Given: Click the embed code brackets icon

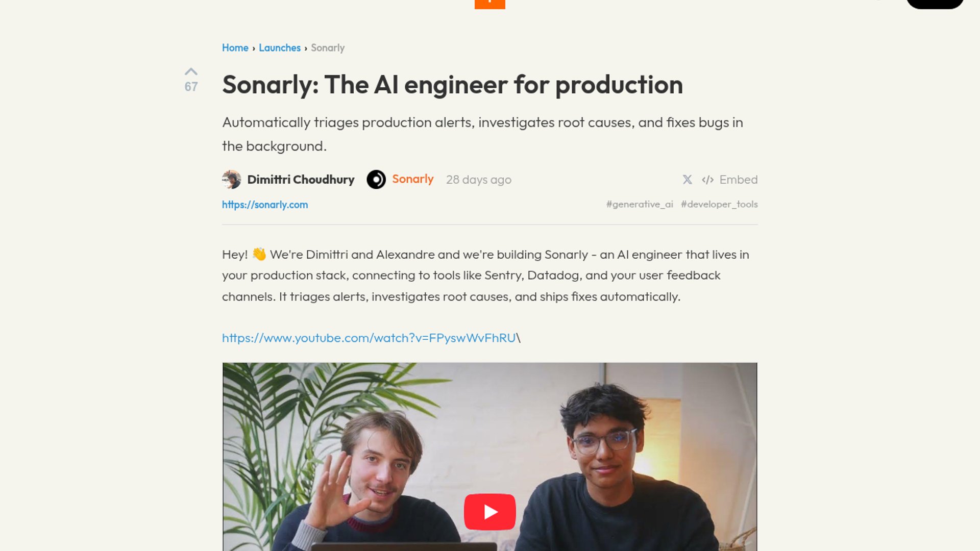Looking at the screenshot, I should [x=707, y=180].
